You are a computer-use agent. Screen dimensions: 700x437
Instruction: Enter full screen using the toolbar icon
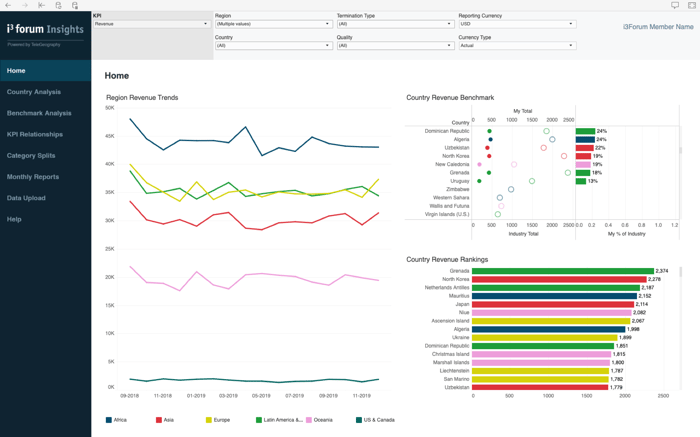pyautogui.click(x=692, y=5)
